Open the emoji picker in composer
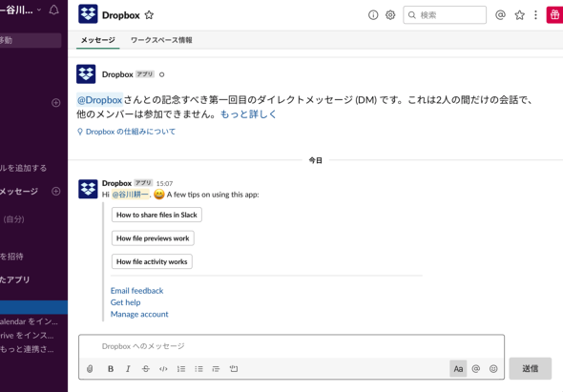Viewport: 563px width, 392px height. (x=493, y=369)
